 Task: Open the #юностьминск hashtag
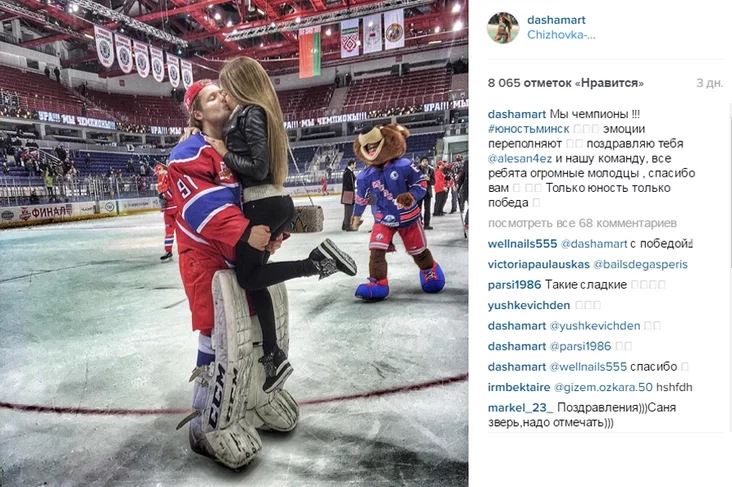coord(528,129)
